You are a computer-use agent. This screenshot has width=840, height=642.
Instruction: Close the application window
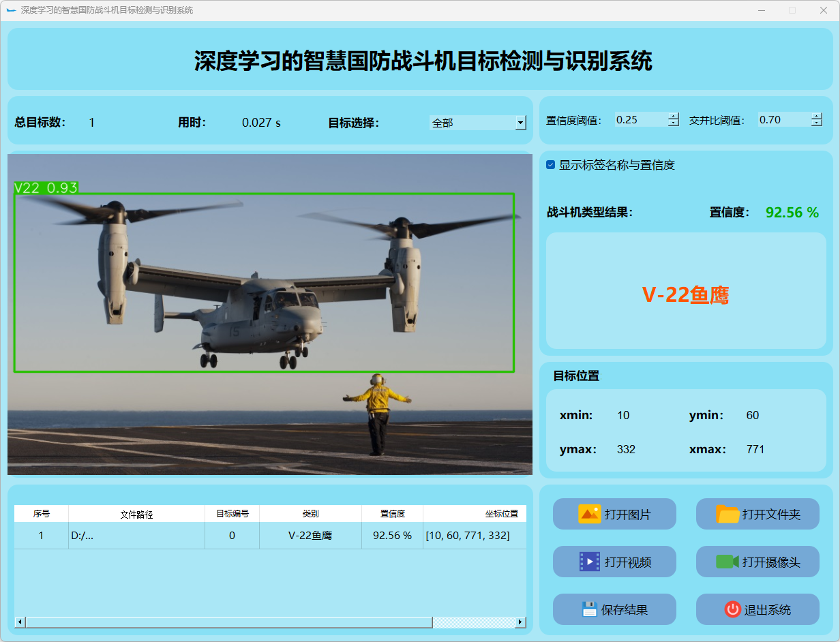coord(823,10)
